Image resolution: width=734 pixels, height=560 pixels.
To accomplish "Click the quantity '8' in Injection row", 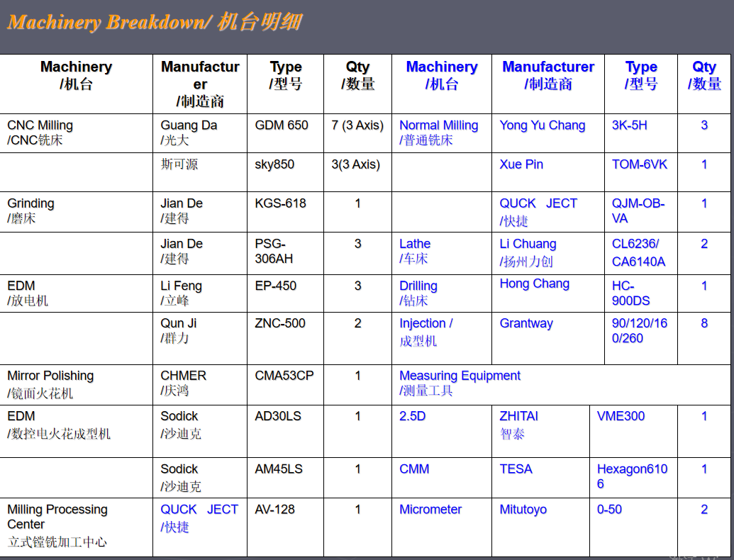I will 704,338.
